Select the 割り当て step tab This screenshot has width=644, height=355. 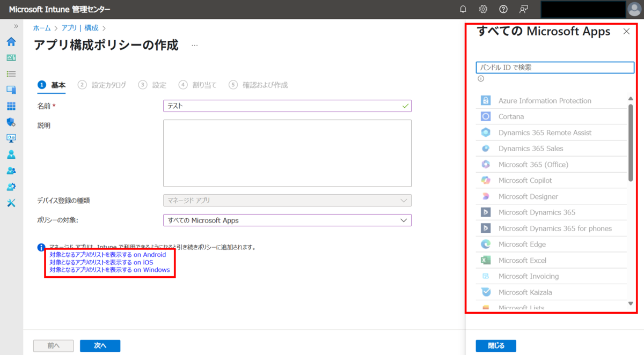[198, 85]
